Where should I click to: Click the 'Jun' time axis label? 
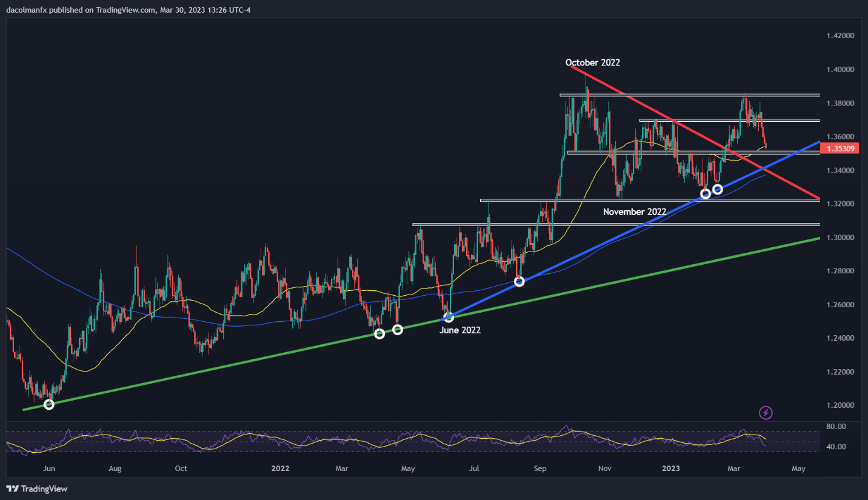pos(49,468)
